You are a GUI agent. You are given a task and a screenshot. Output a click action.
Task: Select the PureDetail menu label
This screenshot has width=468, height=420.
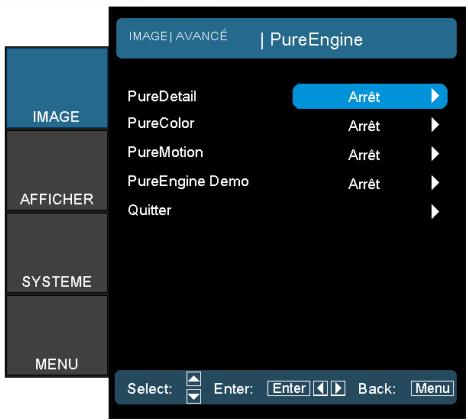click(162, 96)
